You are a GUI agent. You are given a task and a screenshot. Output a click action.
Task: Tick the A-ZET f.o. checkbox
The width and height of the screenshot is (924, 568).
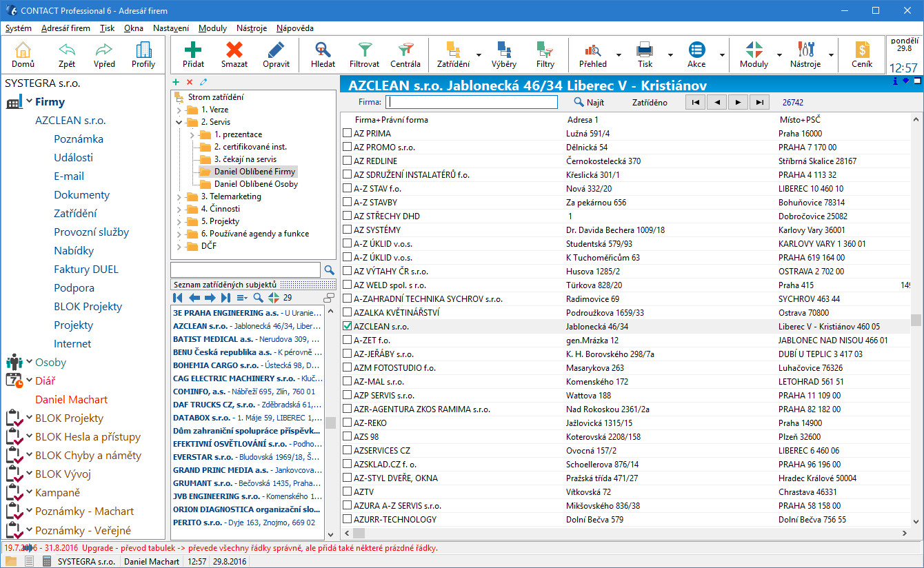[x=348, y=340]
